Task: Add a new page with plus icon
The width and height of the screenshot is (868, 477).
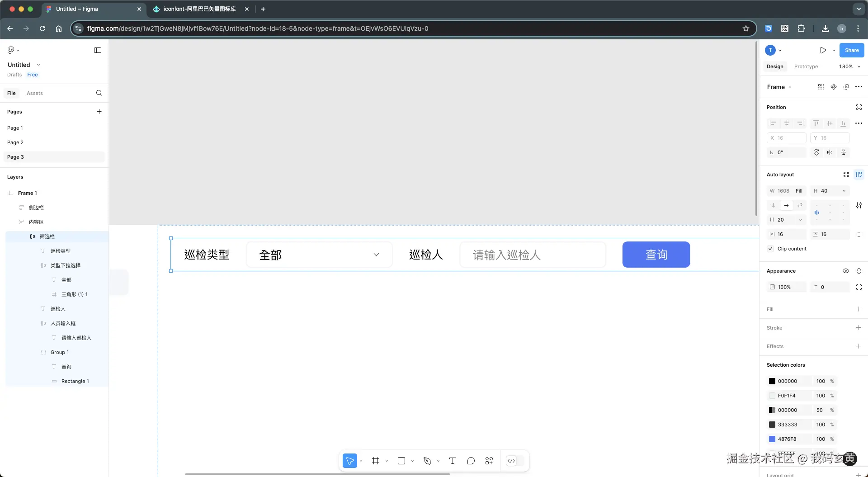Action: tap(99, 112)
